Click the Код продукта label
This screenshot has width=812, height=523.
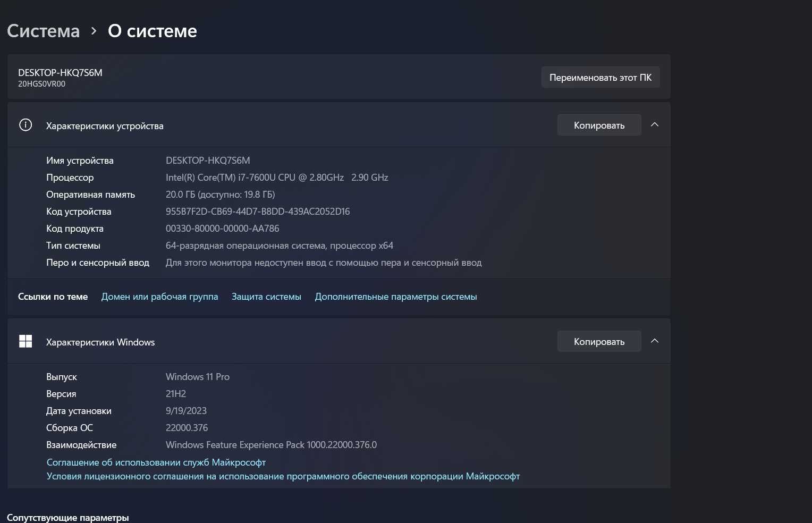tap(75, 229)
